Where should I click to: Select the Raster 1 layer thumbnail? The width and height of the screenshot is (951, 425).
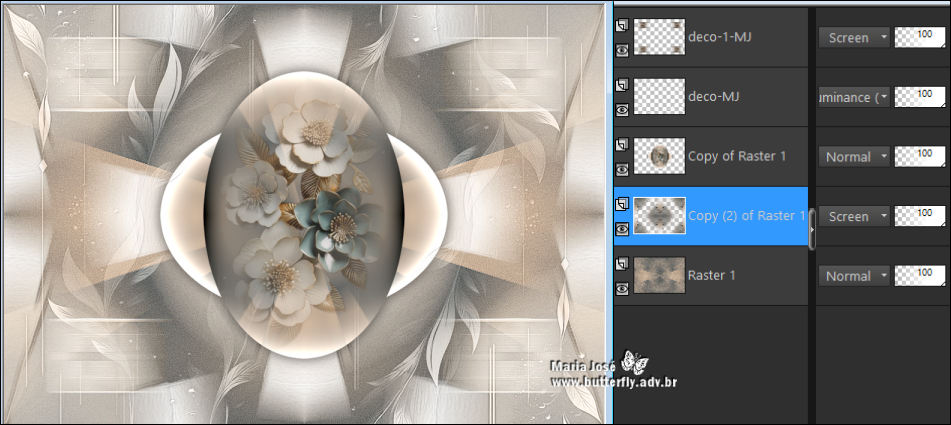[x=659, y=275]
